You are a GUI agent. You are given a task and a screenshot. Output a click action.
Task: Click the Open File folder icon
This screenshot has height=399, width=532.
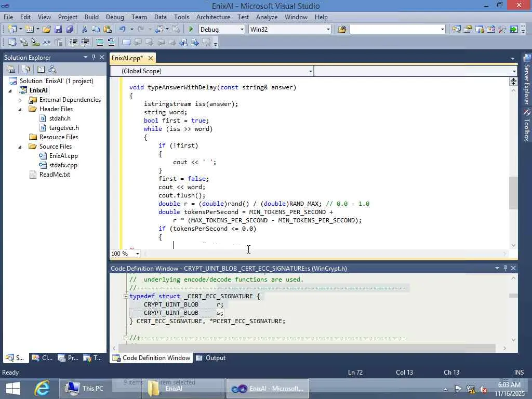[47, 30]
